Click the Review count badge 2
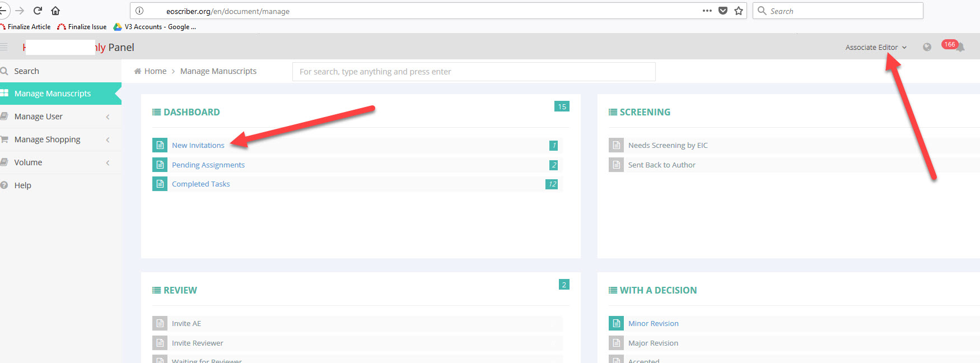980x363 pixels. click(x=564, y=285)
